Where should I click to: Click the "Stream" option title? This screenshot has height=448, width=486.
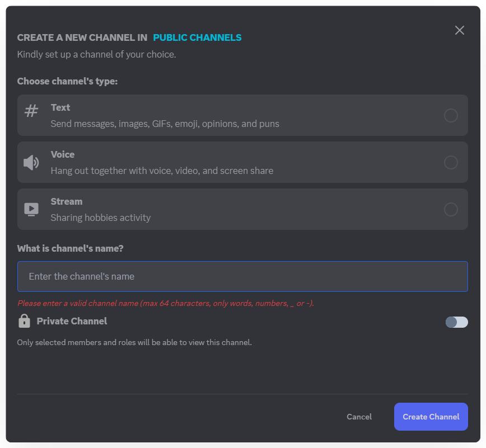[67, 201]
